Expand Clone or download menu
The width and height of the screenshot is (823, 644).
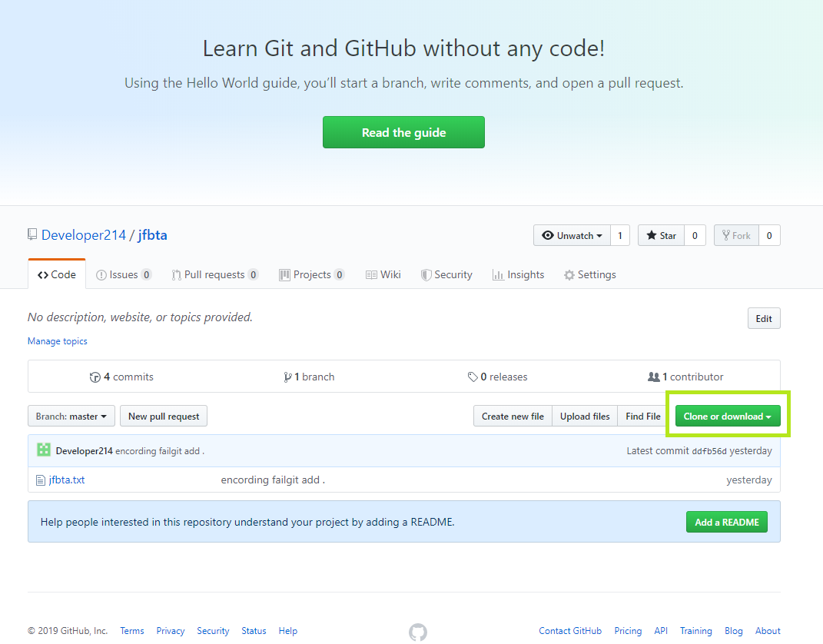click(728, 417)
